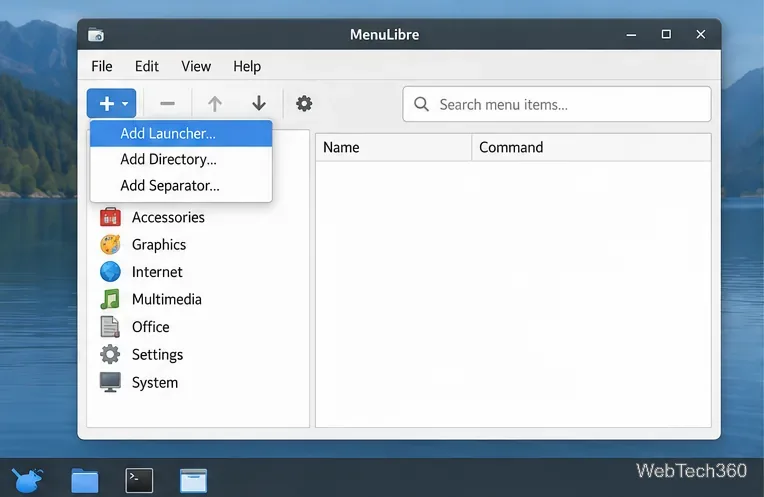
Task: Open the dropdown arrow beside the plus button
Action: tap(125, 104)
